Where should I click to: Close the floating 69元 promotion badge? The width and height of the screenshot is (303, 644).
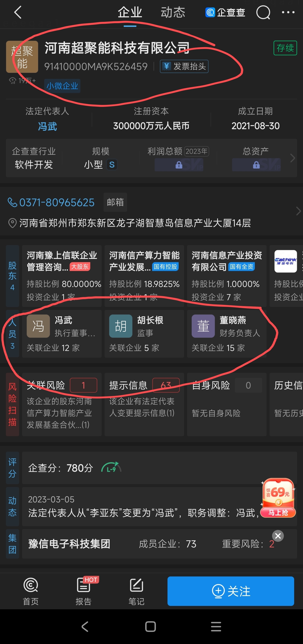coord(278,536)
